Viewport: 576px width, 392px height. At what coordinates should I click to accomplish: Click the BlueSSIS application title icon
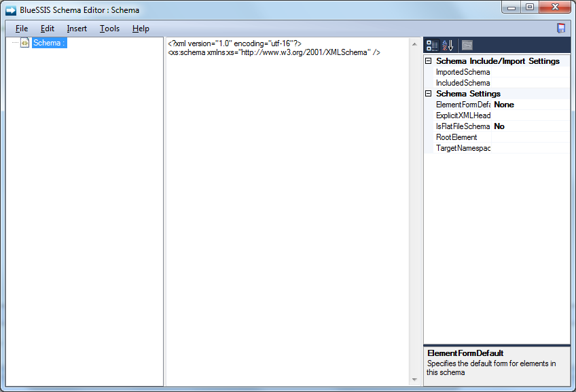click(11, 10)
